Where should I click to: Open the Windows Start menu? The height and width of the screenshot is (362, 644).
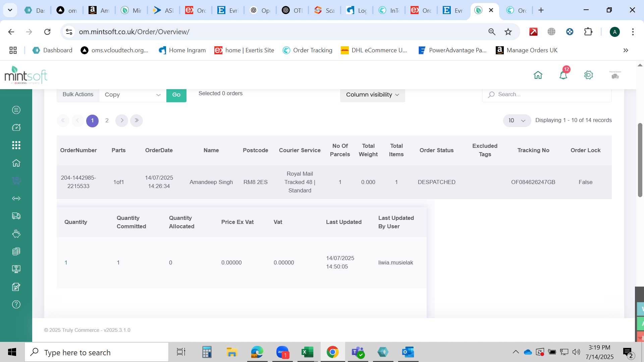(x=12, y=352)
